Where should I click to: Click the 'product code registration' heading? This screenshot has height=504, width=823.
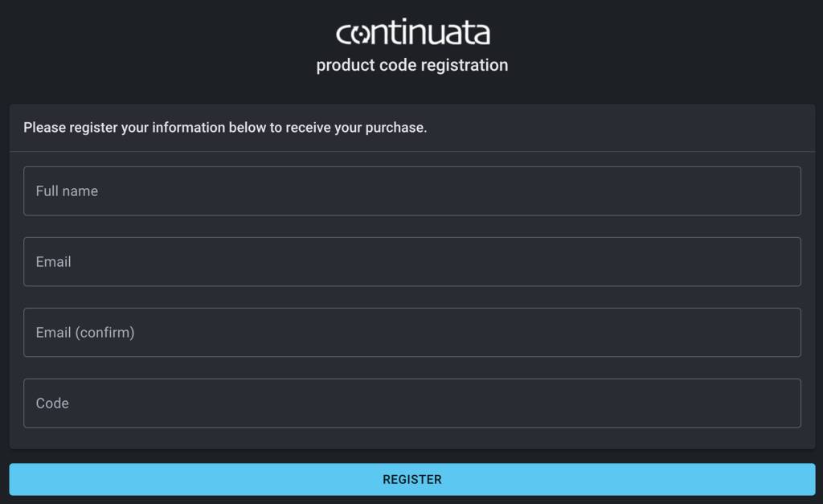411,64
